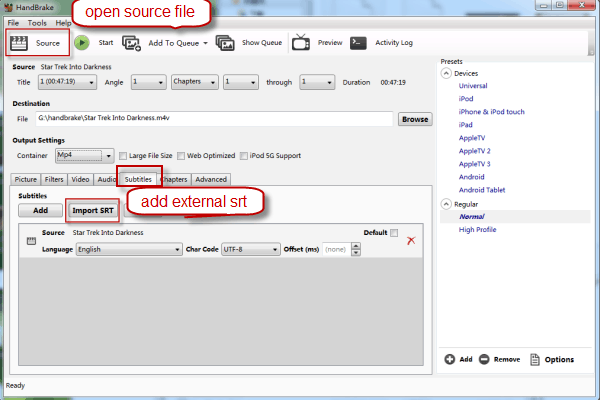Open the starting chapter dropdown
Viewport: 600px width, 400px height.
click(241, 82)
